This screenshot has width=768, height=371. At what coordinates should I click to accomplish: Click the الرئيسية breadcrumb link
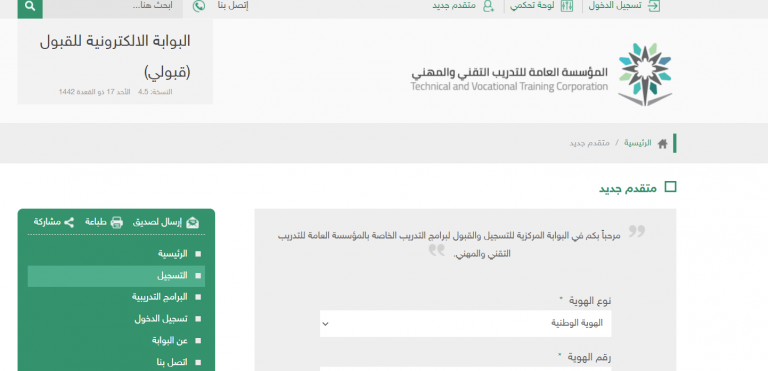pos(637,143)
